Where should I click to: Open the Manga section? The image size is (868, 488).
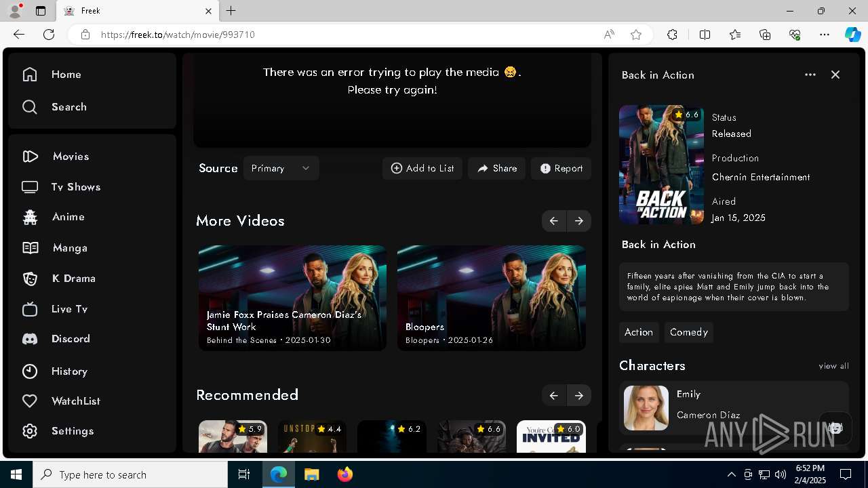pyautogui.click(x=54, y=248)
